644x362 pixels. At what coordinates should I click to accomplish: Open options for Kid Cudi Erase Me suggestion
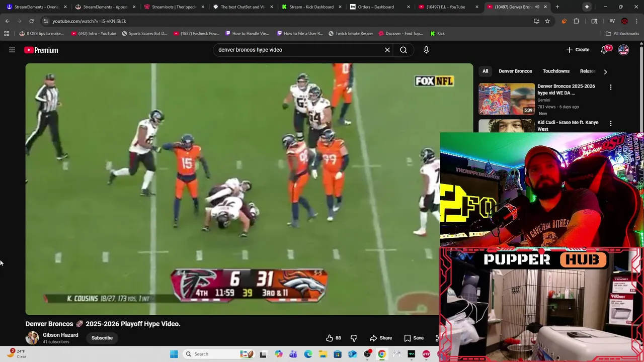pyautogui.click(x=611, y=123)
